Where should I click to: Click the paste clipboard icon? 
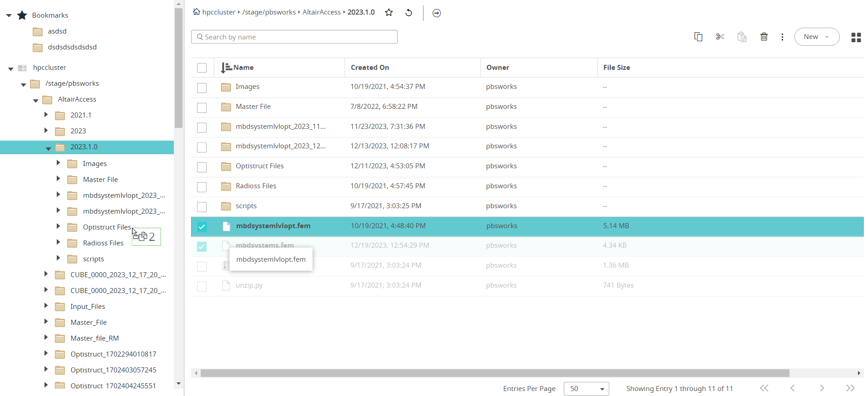(x=742, y=37)
